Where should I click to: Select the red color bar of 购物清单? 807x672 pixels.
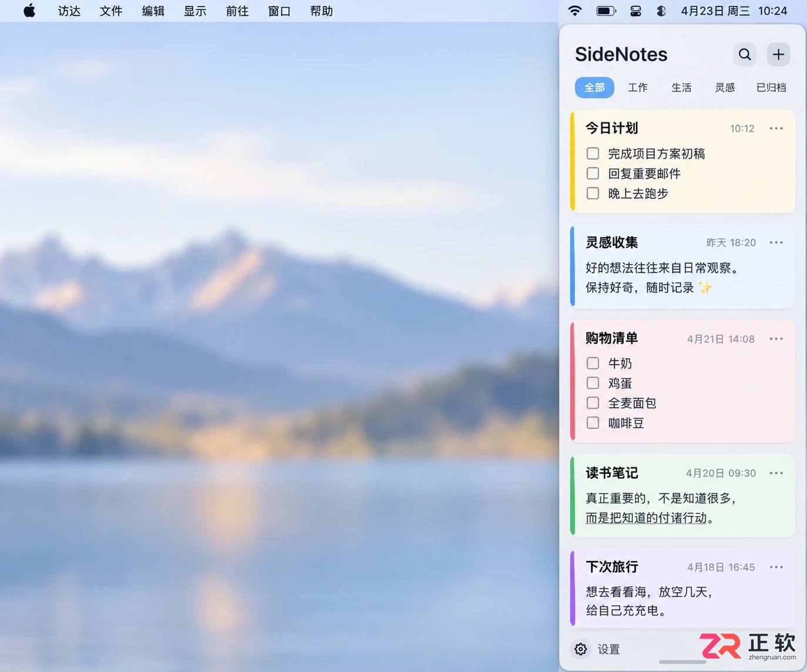pos(573,381)
